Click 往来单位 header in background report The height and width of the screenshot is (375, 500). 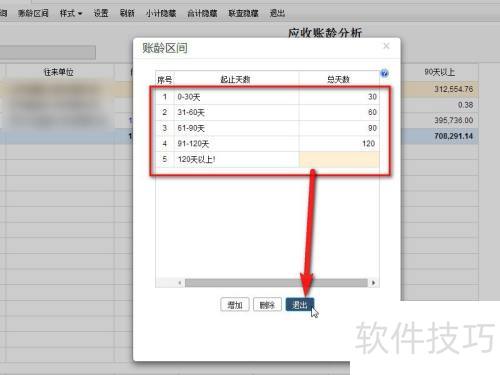(x=59, y=72)
